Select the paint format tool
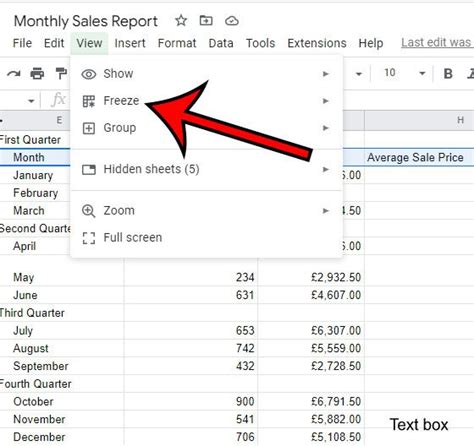474x446 pixels. pos(61,73)
